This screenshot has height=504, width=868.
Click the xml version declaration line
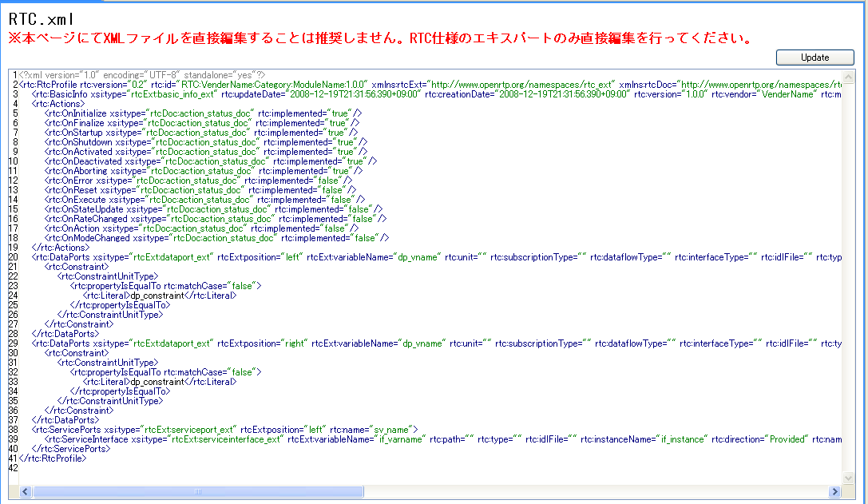pos(141,75)
